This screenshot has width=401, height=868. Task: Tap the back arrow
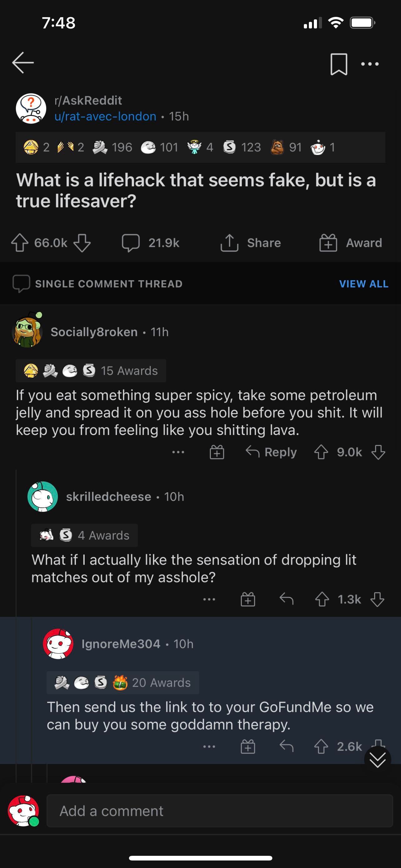point(23,63)
